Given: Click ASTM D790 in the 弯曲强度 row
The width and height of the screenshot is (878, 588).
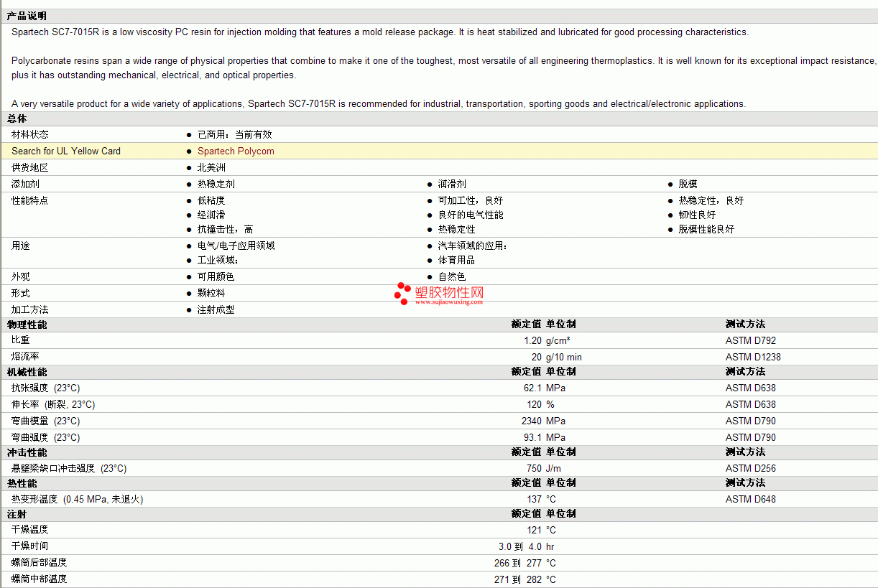Looking at the screenshot, I should (751, 437).
